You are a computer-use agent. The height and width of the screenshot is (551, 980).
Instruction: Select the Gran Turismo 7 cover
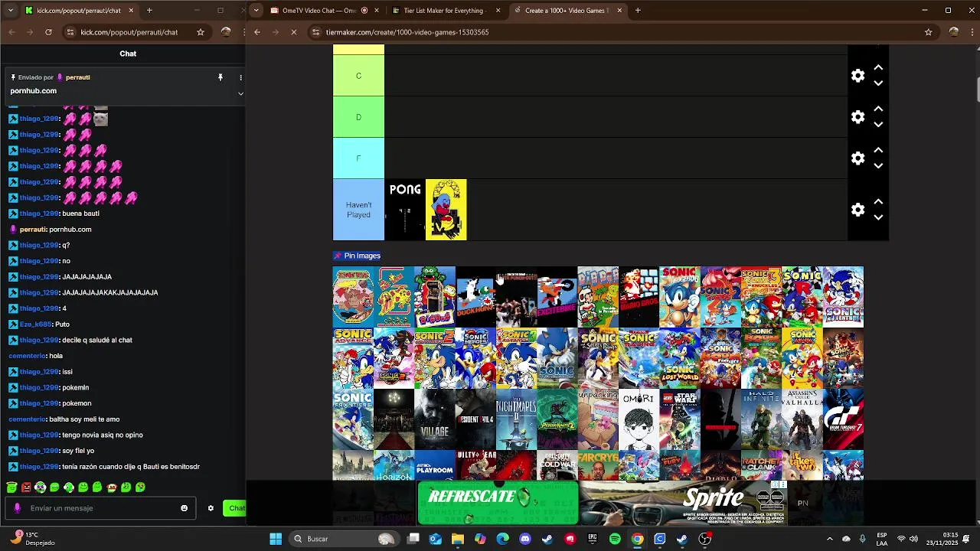[x=843, y=419]
